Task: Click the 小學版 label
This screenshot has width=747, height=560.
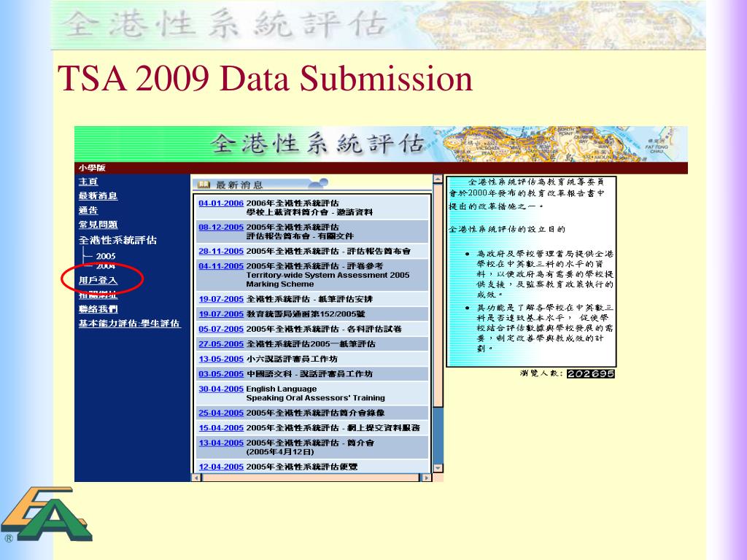Action: click(x=92, y=168)
